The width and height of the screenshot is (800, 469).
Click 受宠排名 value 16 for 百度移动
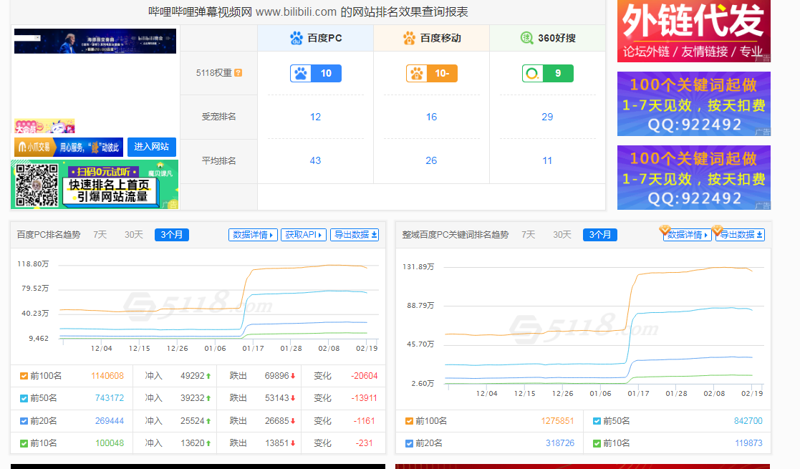432,117
